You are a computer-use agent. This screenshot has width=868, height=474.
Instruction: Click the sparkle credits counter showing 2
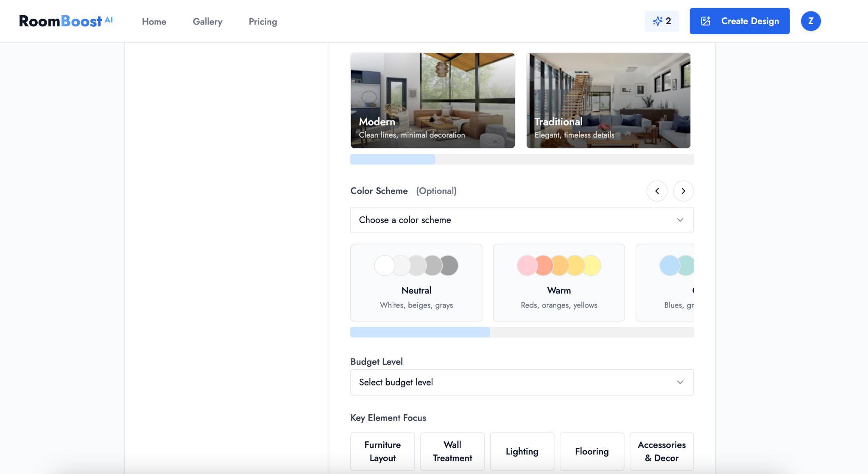(x=661, y=21)
